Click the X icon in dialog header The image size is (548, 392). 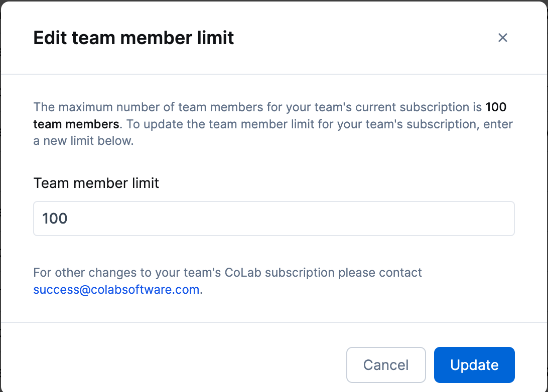502,38
